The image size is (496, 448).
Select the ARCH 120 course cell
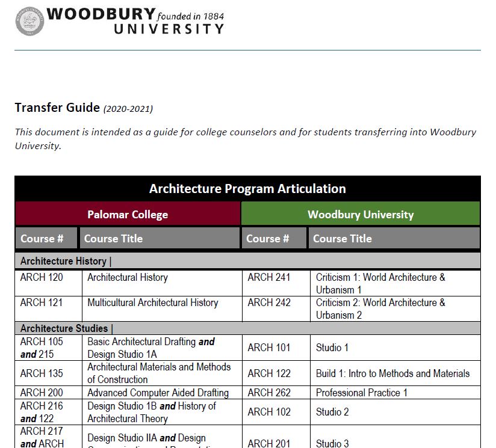coord(48,283)
